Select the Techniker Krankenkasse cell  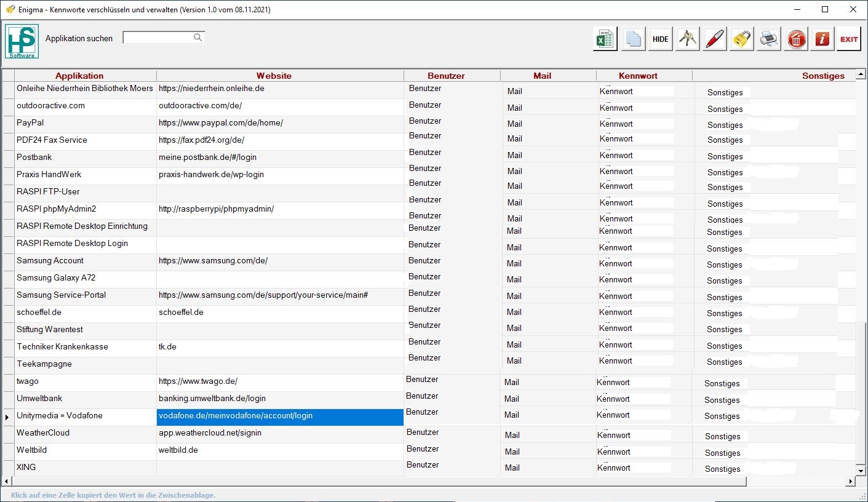coord(86,348)
